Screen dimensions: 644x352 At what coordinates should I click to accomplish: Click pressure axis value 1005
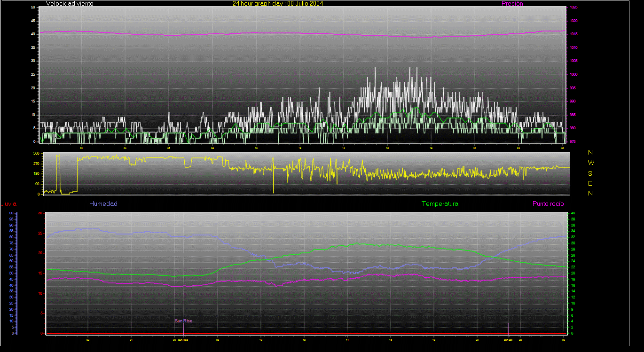pyautogui.click(x=573, y=61)
